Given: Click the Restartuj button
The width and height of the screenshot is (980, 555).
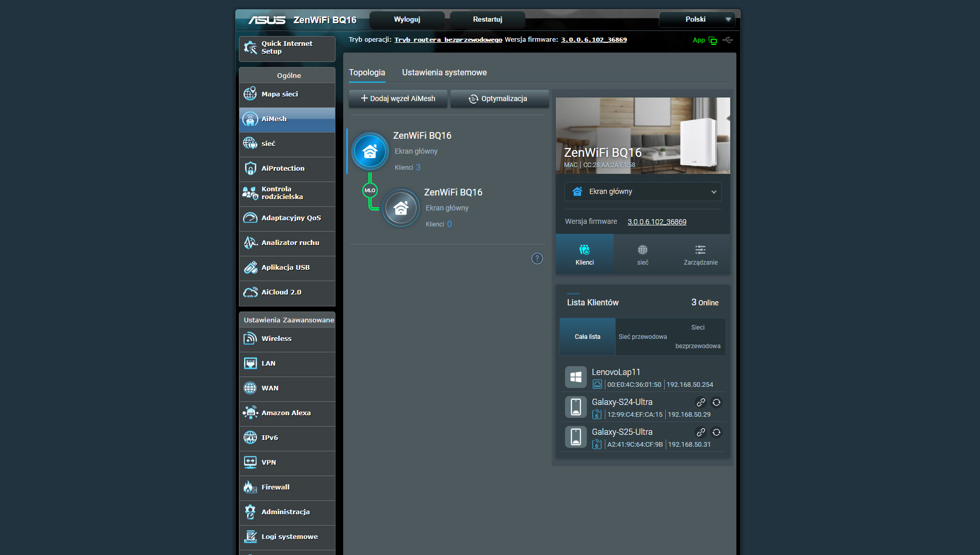Looking at the screenshot, I should point(488,20).
